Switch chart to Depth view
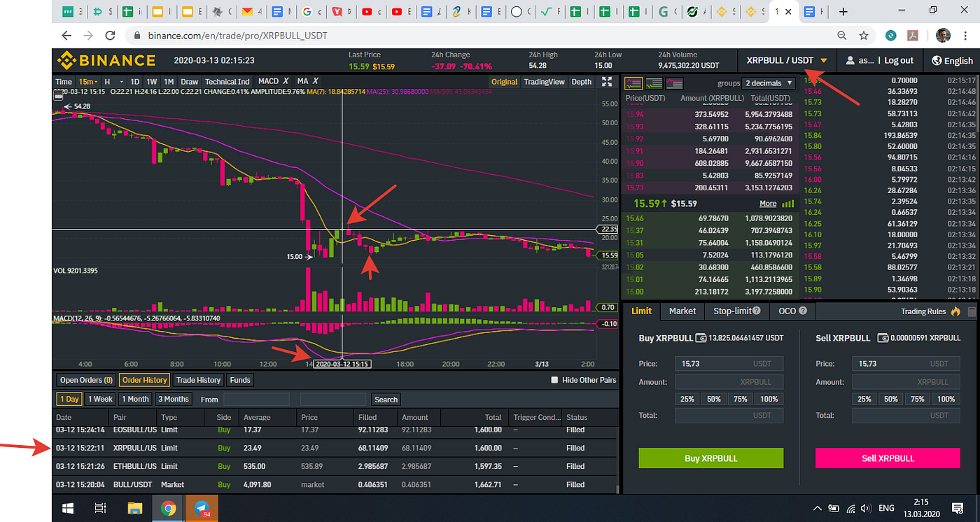This screenshot has height=522, width=980. coord(582,82)
